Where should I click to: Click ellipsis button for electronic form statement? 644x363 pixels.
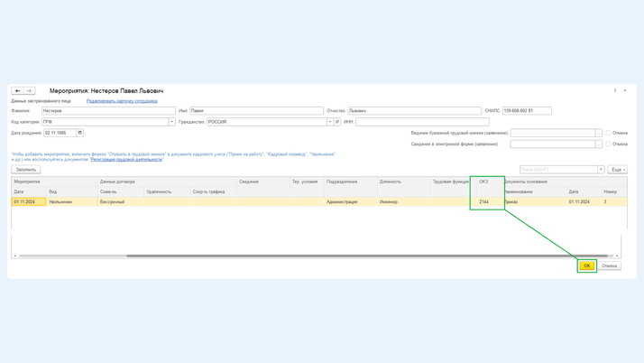point(598,144)
